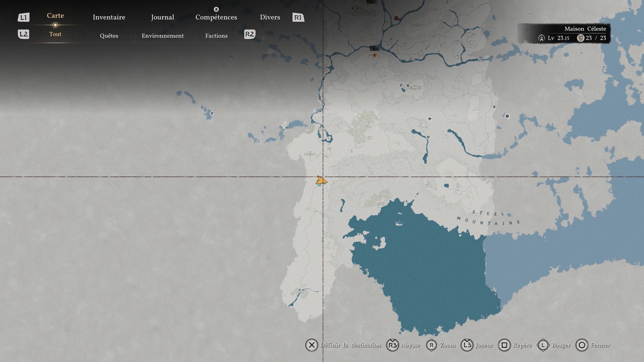Select the Tout map filter
Image resolution: width=644 pixels, height=362 pixels.
click(55, 34)
